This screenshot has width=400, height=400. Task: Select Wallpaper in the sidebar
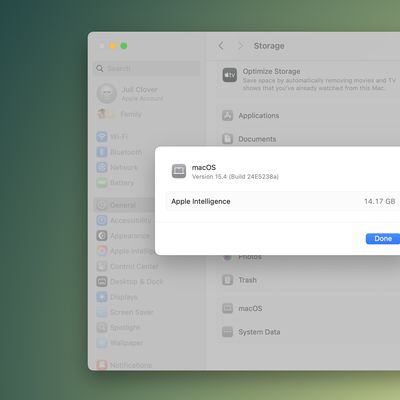(x=127, y=343)
